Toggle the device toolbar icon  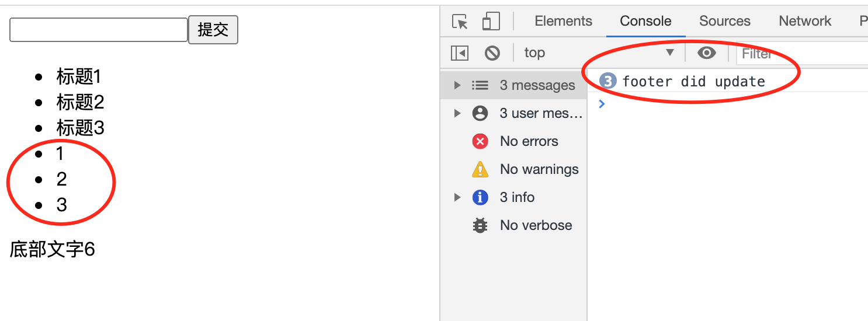point(491,22)
